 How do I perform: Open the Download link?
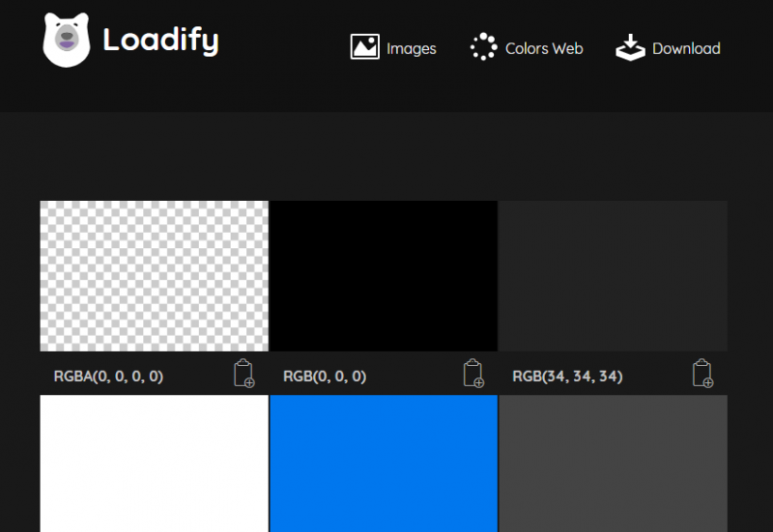(686, 48)
